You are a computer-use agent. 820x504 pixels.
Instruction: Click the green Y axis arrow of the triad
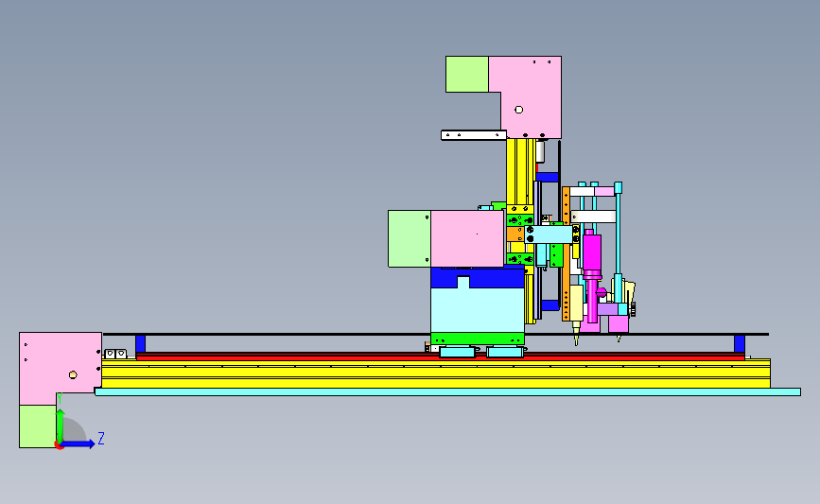61,426
